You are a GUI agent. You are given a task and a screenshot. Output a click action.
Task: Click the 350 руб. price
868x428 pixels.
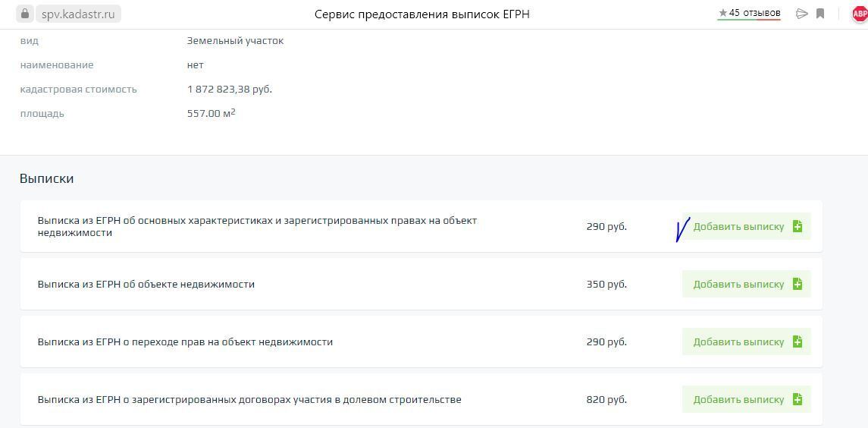pyautogui.click(x=606, y=284)
